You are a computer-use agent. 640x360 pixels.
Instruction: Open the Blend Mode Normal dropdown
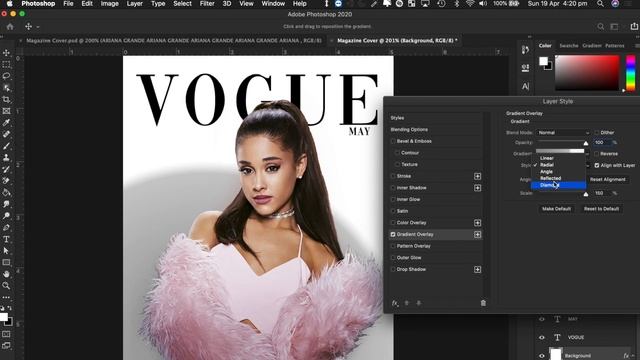click(563, 133)
